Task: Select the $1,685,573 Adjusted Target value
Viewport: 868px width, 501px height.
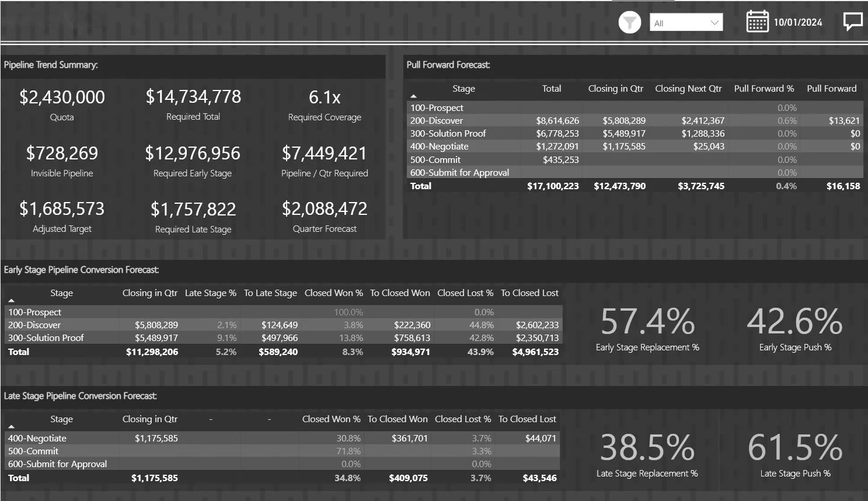Action: (x=62, y=208)
